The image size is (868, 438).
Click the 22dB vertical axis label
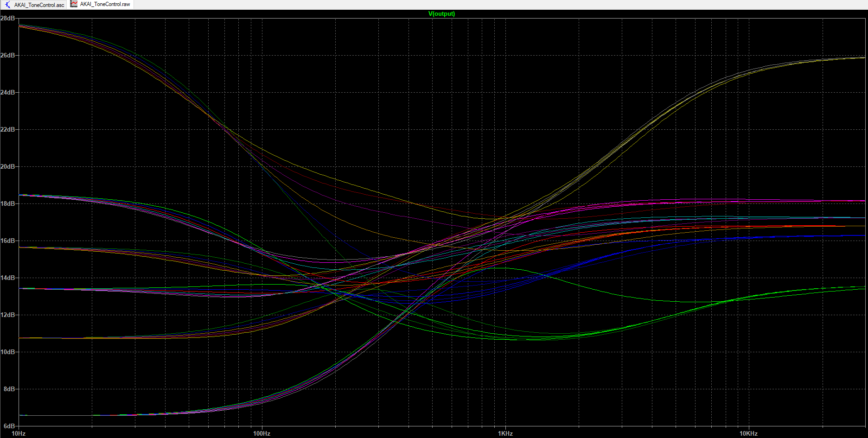click(x=7, y=129)
